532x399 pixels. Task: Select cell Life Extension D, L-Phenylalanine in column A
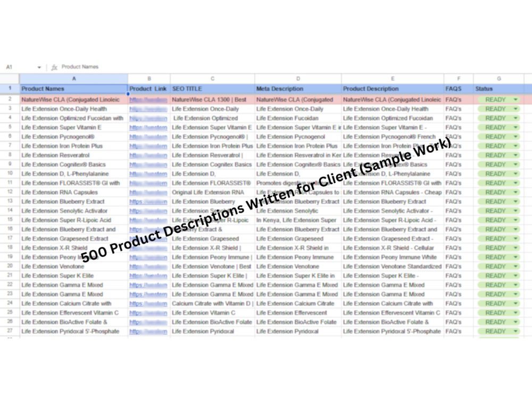(x=73, y=174)
